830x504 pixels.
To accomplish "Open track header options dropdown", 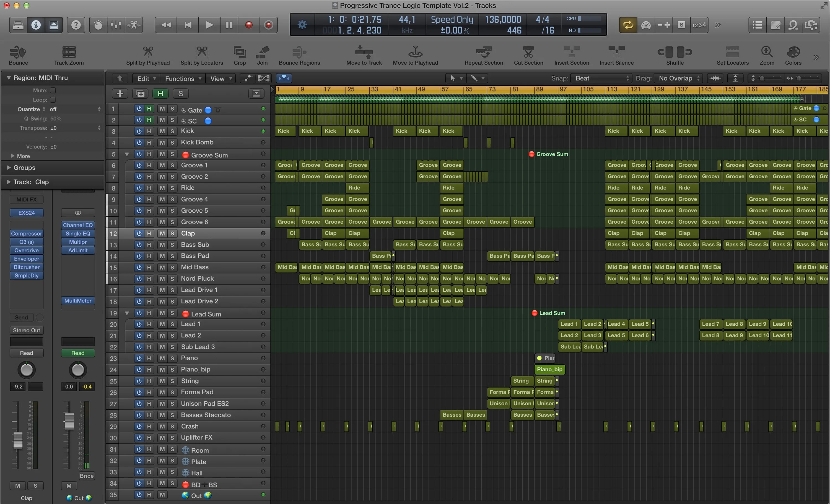I will [256, 94].
